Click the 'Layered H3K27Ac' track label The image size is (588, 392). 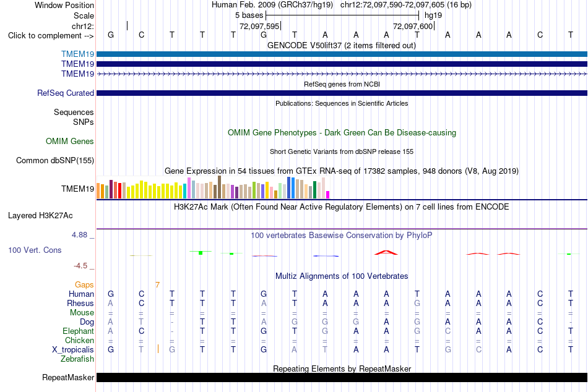(x=40, y=216)
